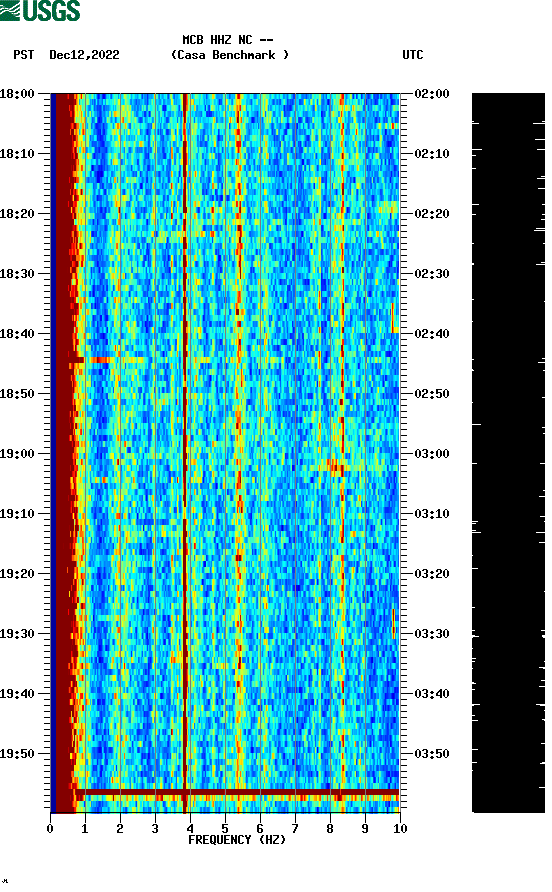Click the PST timezone label

[24, 55]
